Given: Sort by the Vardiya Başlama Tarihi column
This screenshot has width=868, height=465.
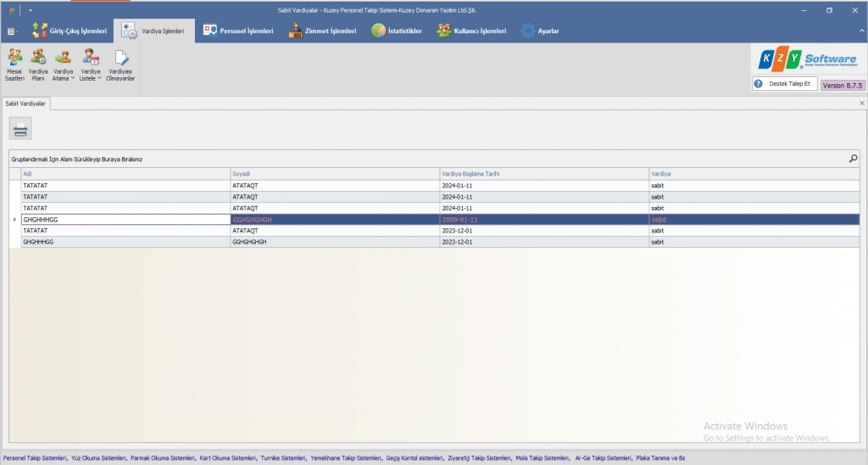Looking at the screenshot, I should coord(543,174).
